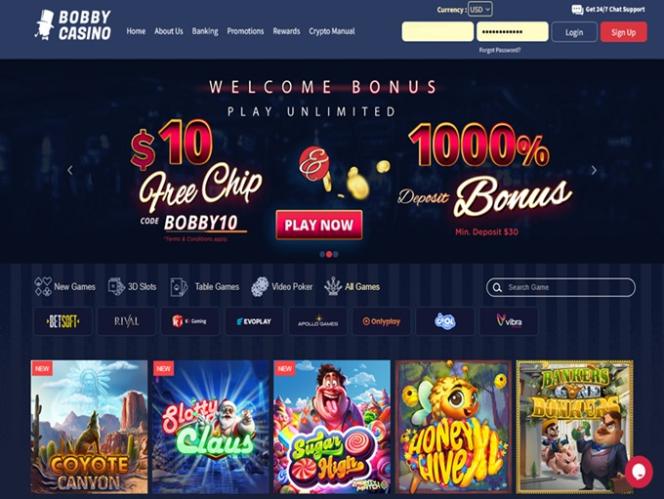Click the Forgot Password link
Screen dimensions: 664x499
(x=500, y=50)
